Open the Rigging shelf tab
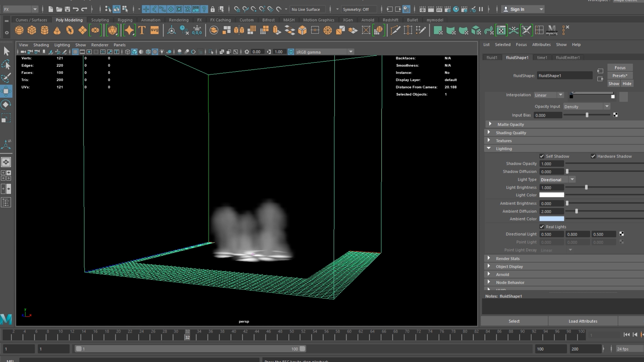Screen dimensions: 644x362 point(125,20)
